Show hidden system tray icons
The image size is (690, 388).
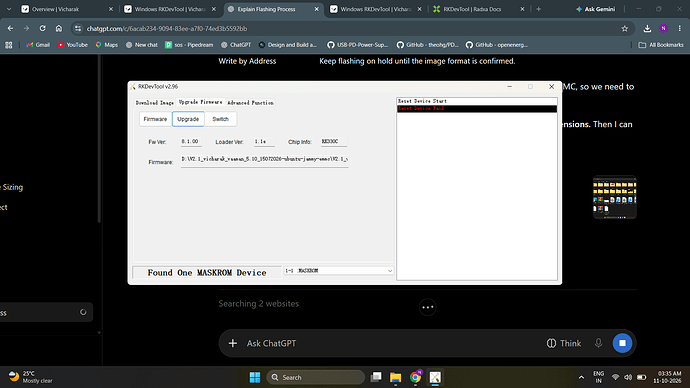(581, 377)
